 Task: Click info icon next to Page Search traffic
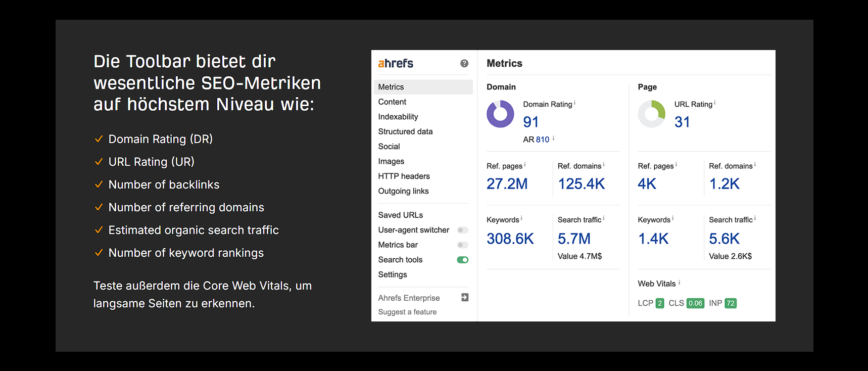(755, 218)
